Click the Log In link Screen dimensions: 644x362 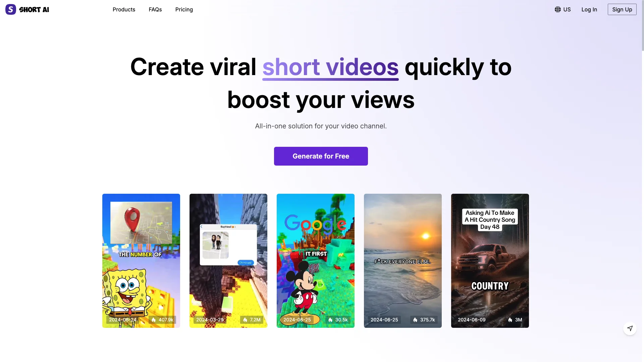(589, 9)
